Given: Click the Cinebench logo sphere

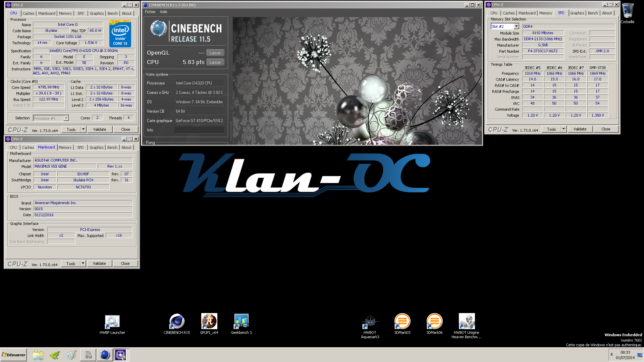Looking at the screenshot, I should point(158,28).
